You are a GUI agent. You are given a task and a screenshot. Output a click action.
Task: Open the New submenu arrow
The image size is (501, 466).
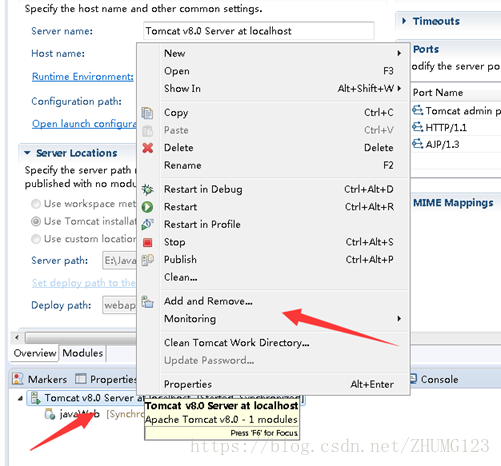coord(399,53)
